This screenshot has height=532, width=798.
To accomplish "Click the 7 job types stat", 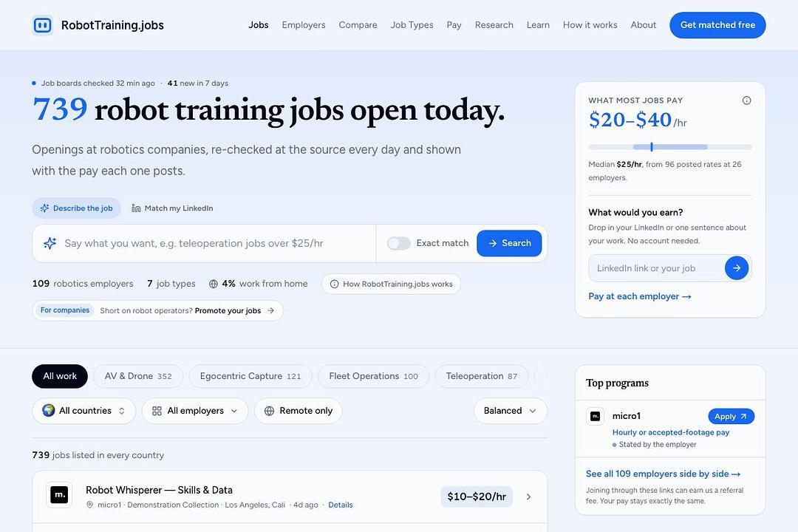I will pos(171,284).
